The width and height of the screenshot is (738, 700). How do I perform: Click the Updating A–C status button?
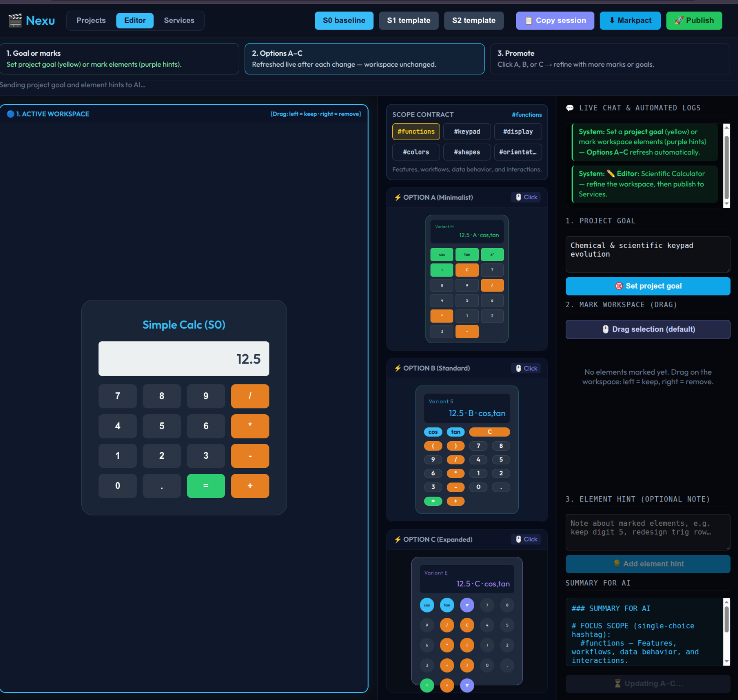click(x=648, y=684)
